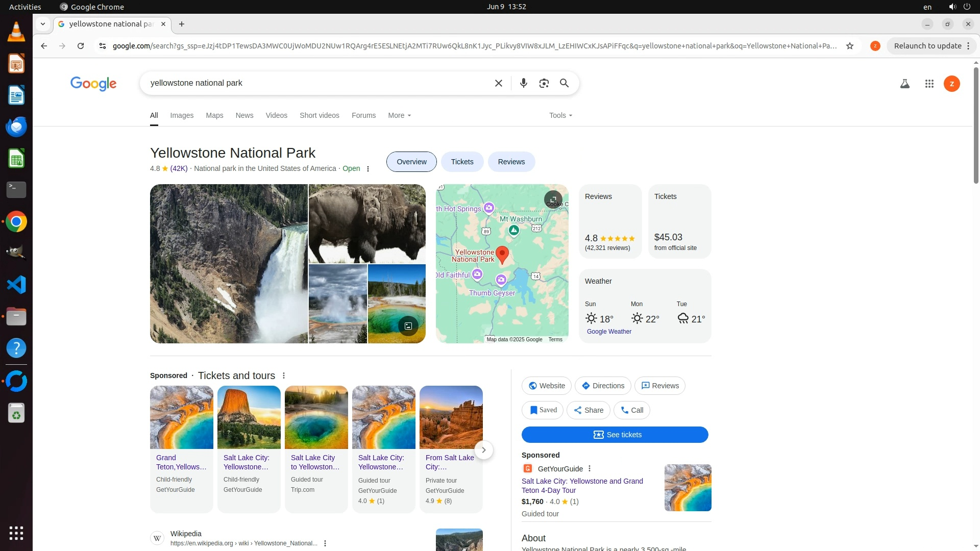
Task: Switch to the Images tab
Action: (x=182, y=115)
